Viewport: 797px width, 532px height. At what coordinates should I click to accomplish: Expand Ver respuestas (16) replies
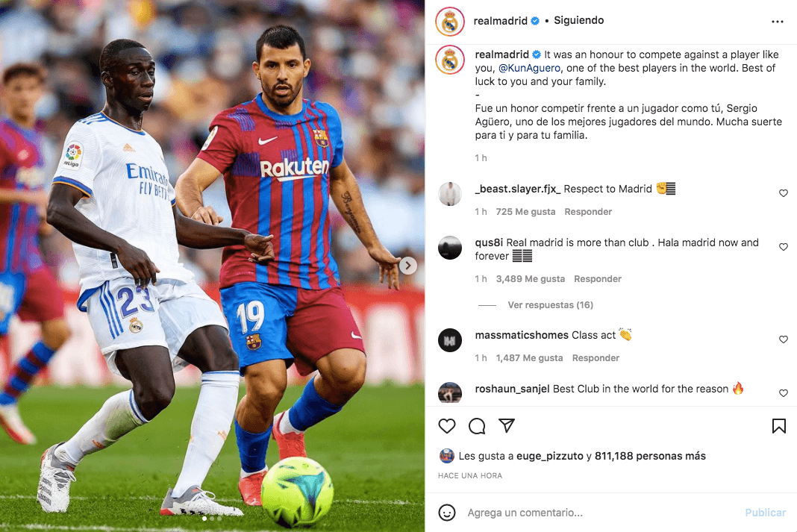tap(550, 305)
